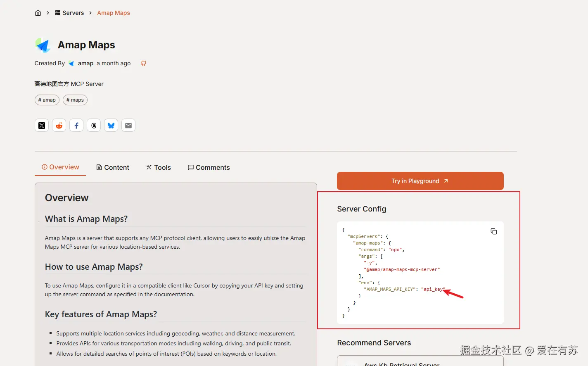
Task: Share via email icon
Action: click(x=128, y=125)
